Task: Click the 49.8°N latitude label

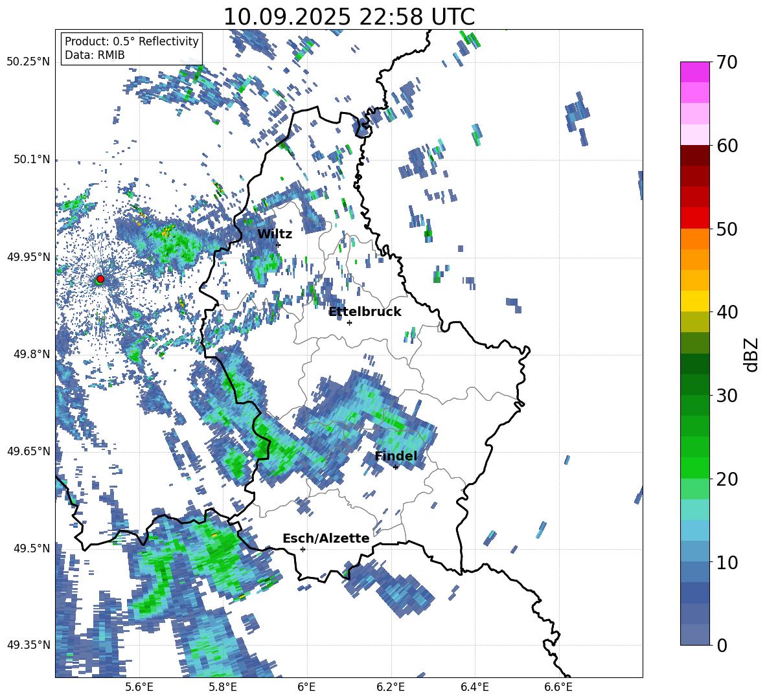Action: (31, 354)
